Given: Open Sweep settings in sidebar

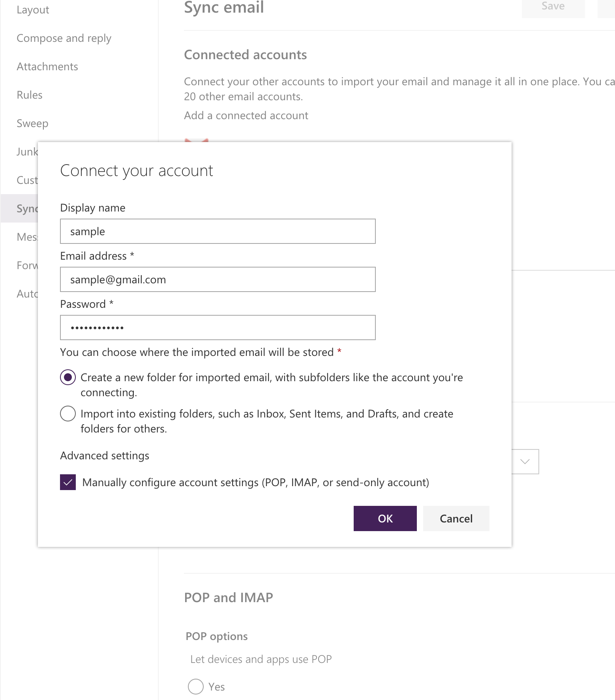Looking at the screenshot, I should pyautogui.click(x=32, y=124).
